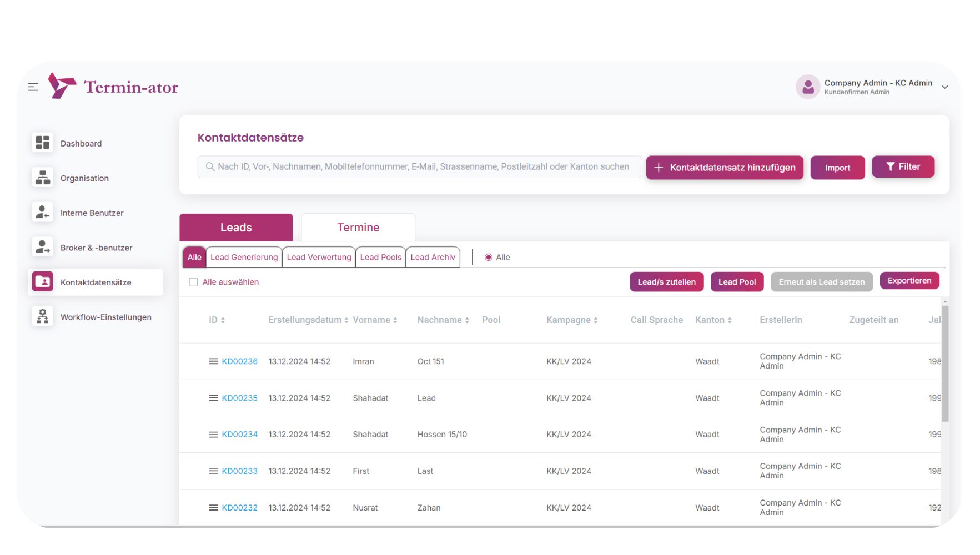Viewport: 980px width, 555px height.
Task: Click the Broker & -benutzer icon
Action: [43, 247]
